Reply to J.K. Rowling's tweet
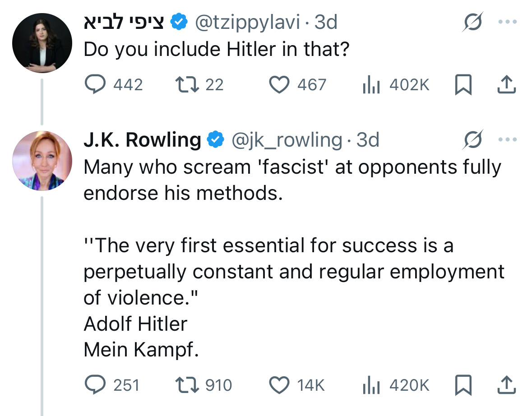The height and width of the screenshot is (416, 532). 95,385
